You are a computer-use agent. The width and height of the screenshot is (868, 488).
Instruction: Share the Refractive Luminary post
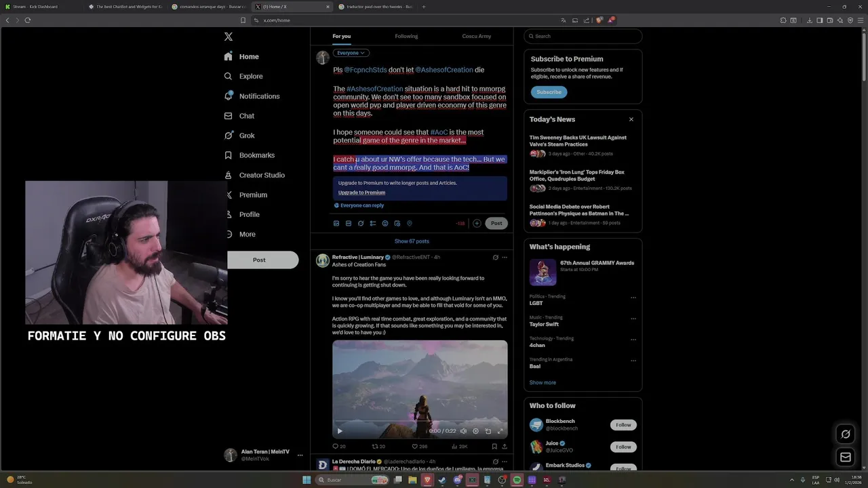coord(505,447)
